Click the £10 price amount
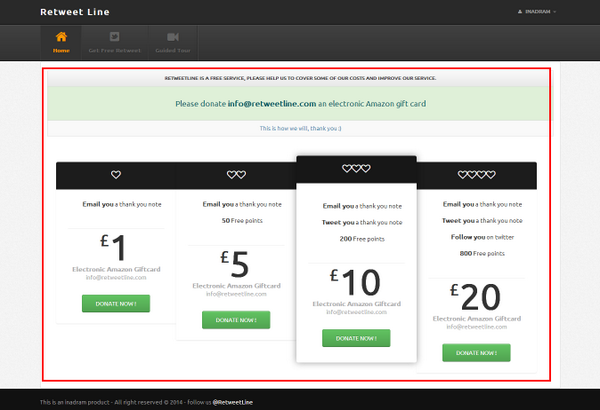 [x=355, y=282]
